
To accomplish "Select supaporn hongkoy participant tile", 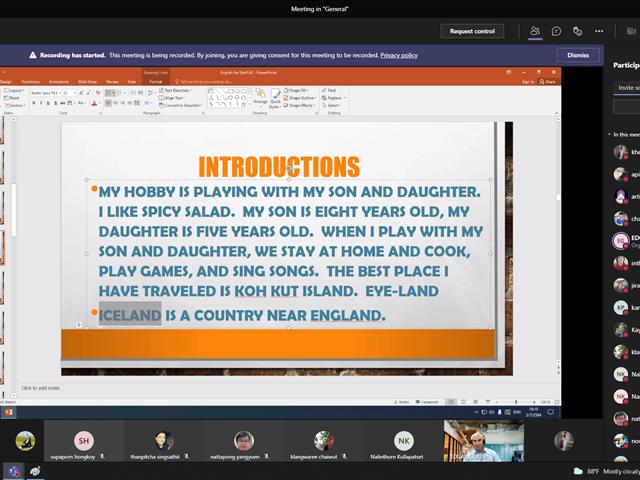I will (x=84, y=441).
